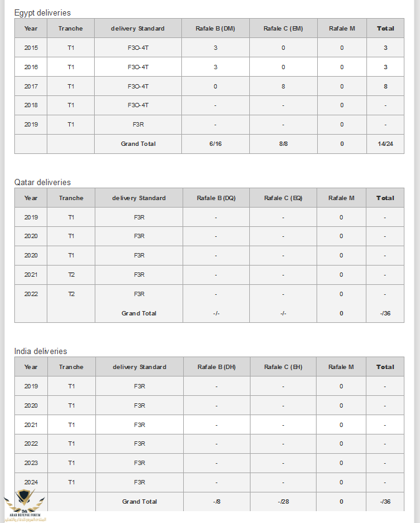Select the Rafale B (DQ) column header
The width and height of the screenshot is (420, 523).
click(x=216, y=198)
